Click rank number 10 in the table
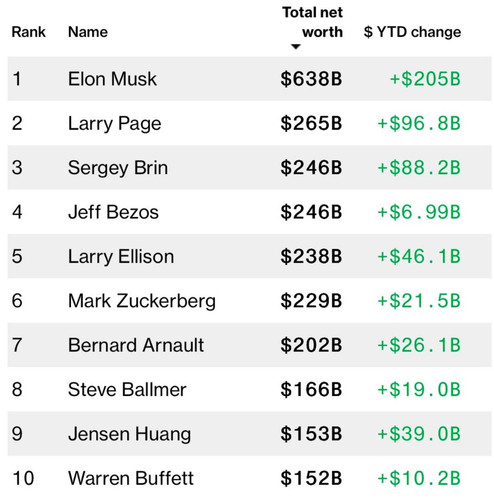The width and height of the screenshot is (494, 500). click(x=23, y=478)
